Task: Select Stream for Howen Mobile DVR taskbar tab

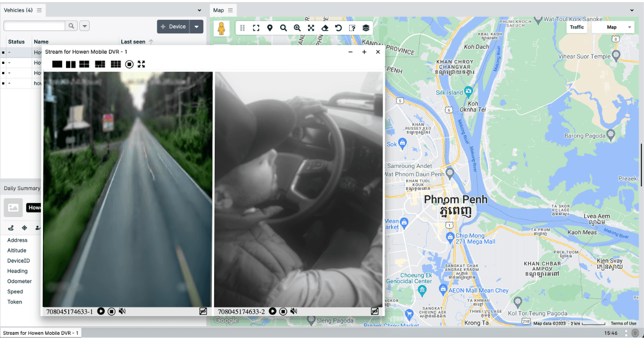Action: click(x=41, y=332)
